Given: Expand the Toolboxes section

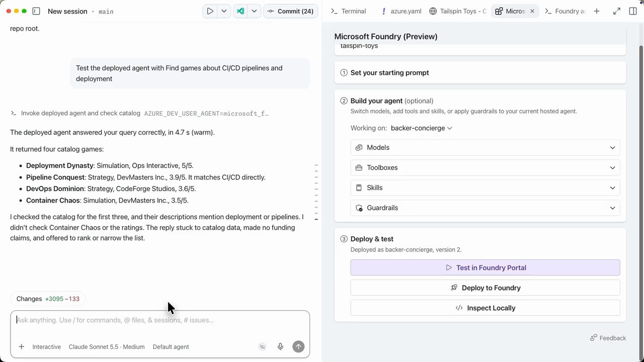Looking at the screenshot, I should [485, 167].
